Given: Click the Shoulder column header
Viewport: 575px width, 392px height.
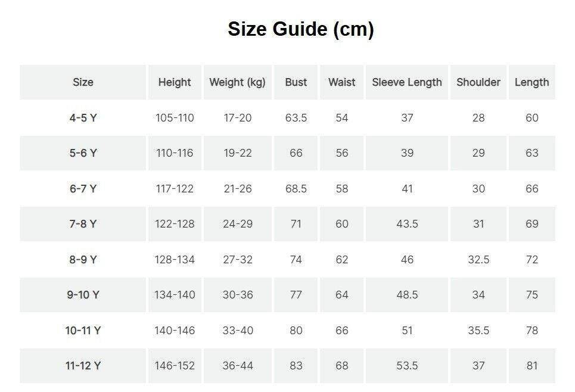Looking at the screenshot, I should (x=478, y=82).
